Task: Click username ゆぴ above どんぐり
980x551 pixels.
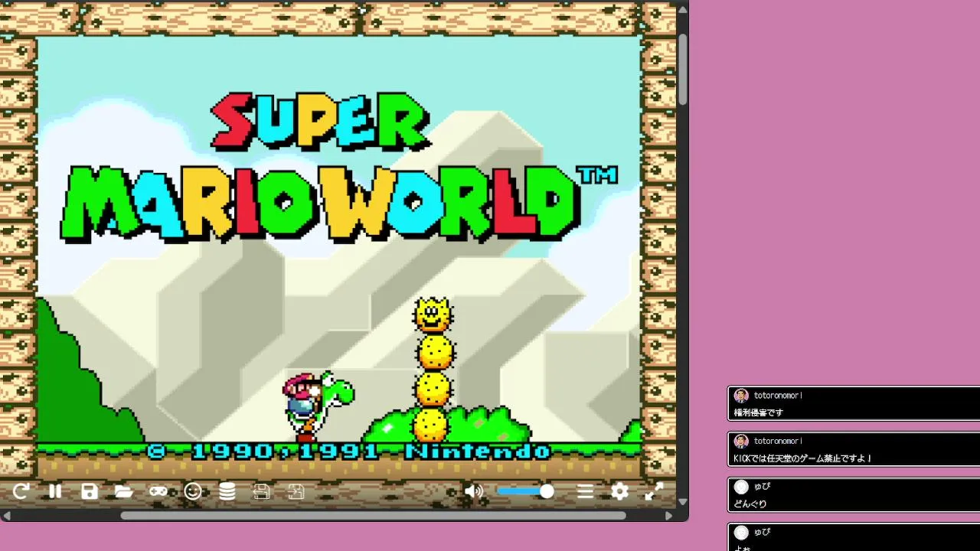Action: 762,487
